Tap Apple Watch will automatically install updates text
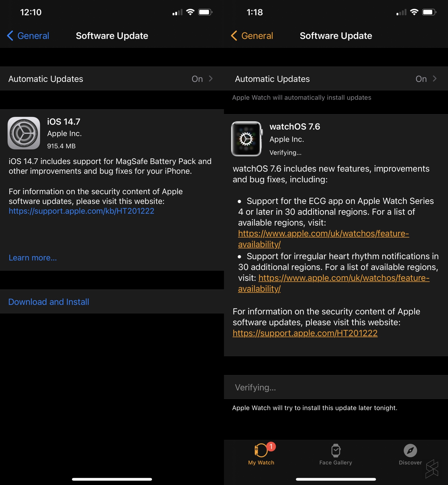The height and width of the screenshot is (485, 448). point(302,98)
